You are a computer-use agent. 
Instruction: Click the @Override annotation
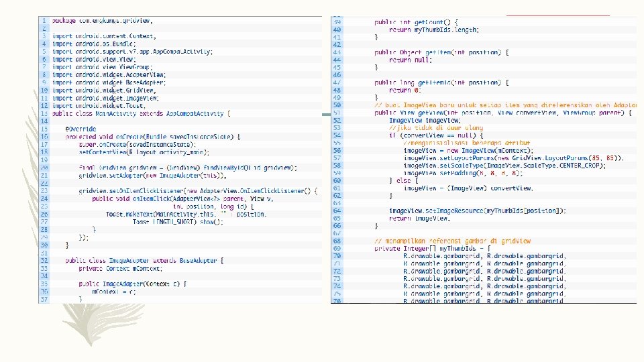pyautogui.click(x=81, y=129)
